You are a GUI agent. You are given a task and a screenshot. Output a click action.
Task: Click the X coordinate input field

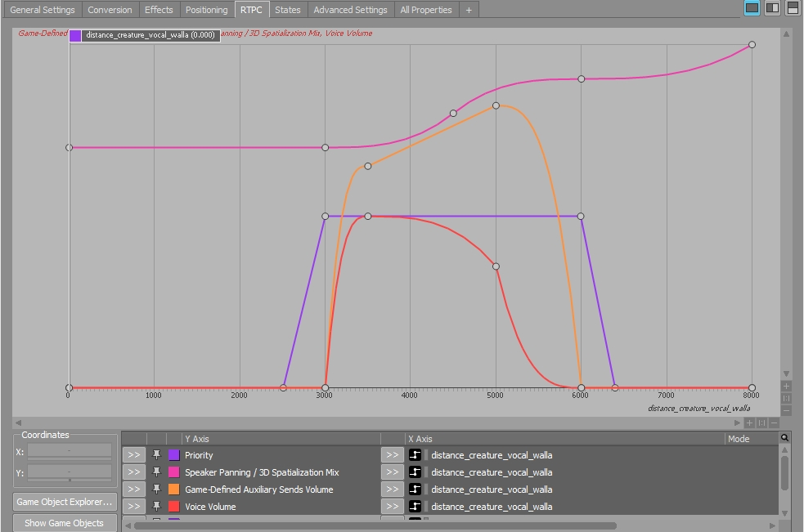click(70, 451)
